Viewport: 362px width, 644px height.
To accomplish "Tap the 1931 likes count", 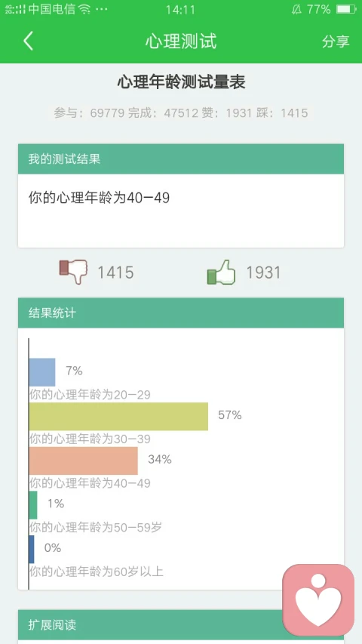I will [263, 273].
